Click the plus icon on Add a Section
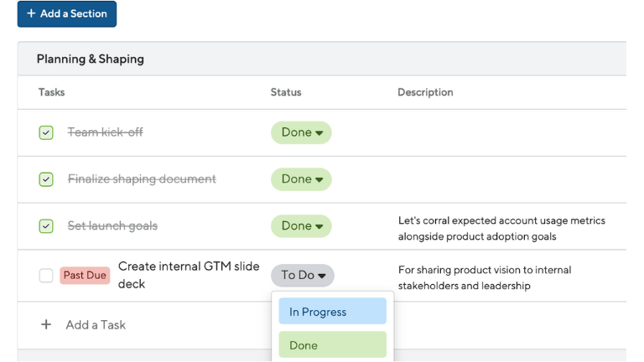644x362 pixels. [31, 13]
